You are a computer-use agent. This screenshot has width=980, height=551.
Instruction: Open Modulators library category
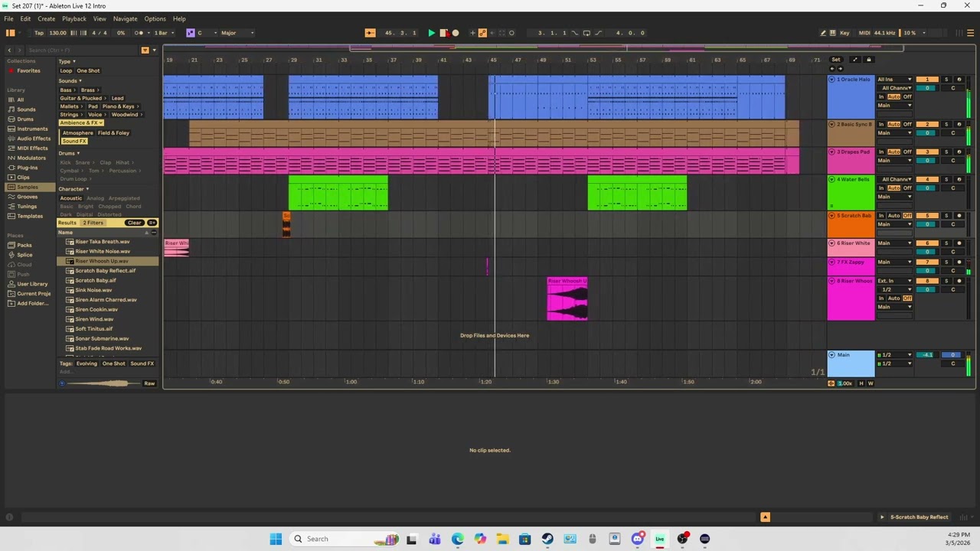coord(31,158)
